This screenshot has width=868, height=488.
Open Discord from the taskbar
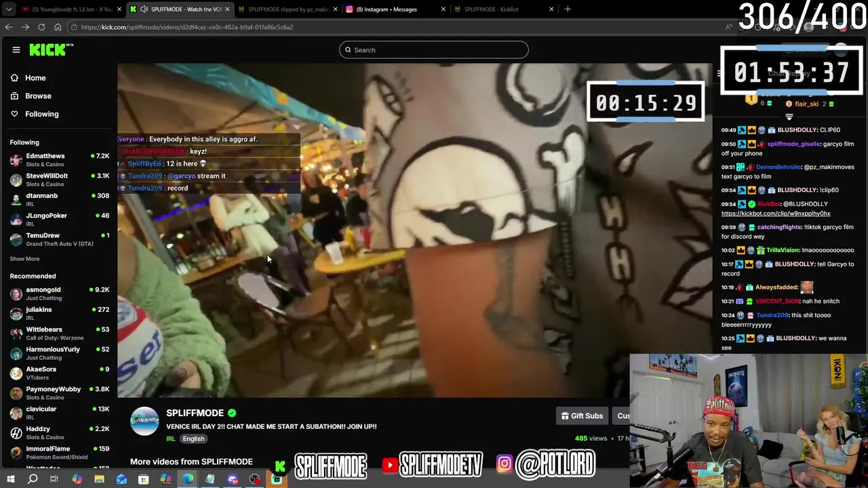pos(233,479)
